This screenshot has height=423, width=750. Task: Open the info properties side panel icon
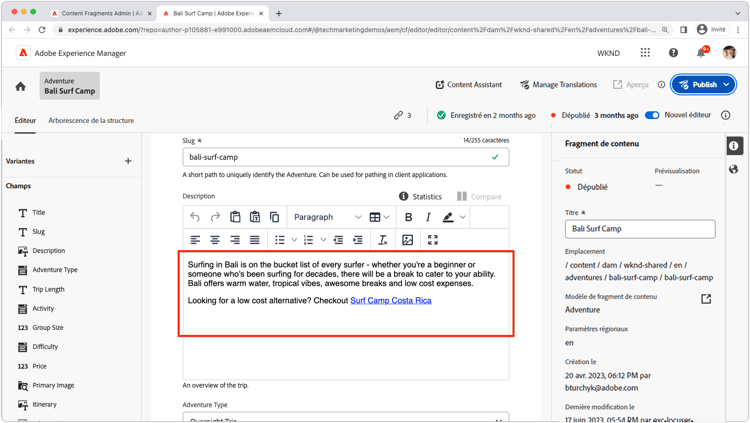(x=735, y=146)
